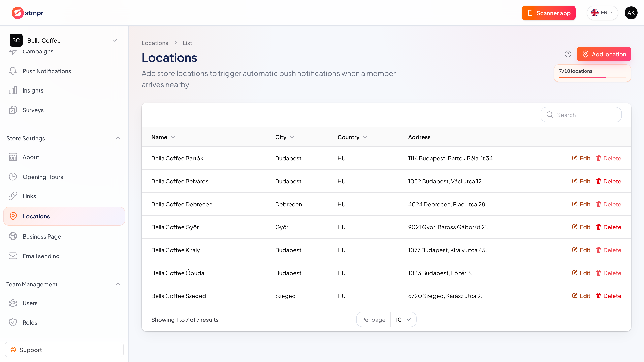The width and height of the screenshot is (644, 362).
Task: Open the EN language dropdown
Action: [602, 13]
